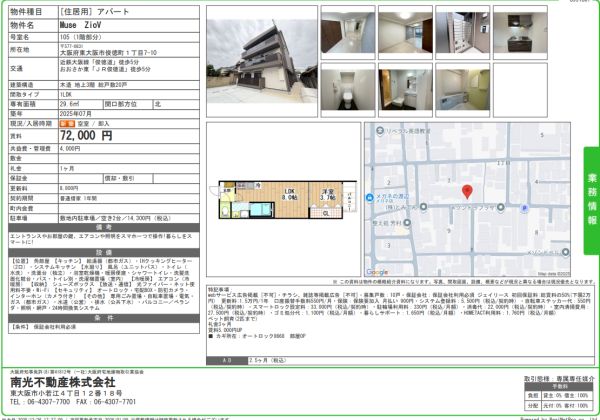Click the 手数料 table header
The width and height of the screenshot is (600, 420).
[x=559, y=387]
